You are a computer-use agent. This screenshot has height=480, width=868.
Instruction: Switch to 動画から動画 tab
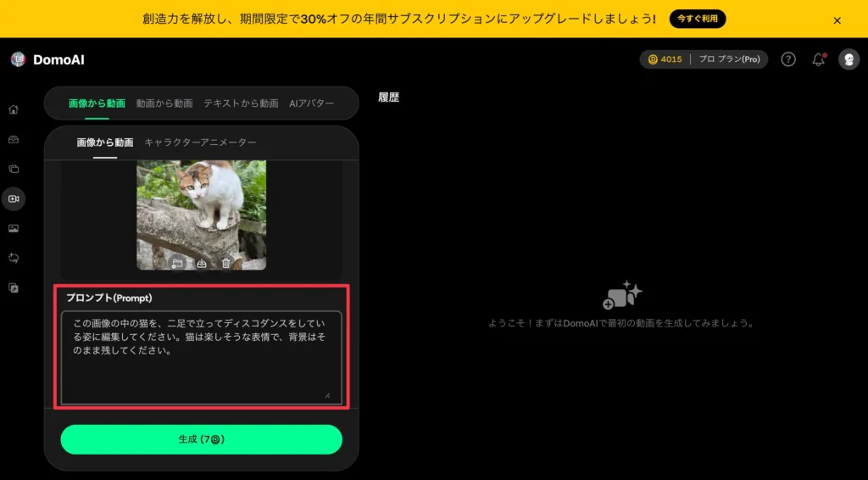coord(164,103)
